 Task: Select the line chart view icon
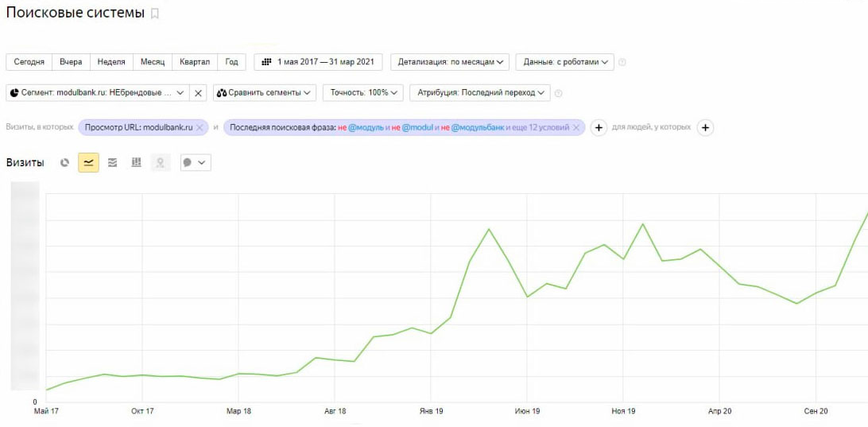click(88, 162)
